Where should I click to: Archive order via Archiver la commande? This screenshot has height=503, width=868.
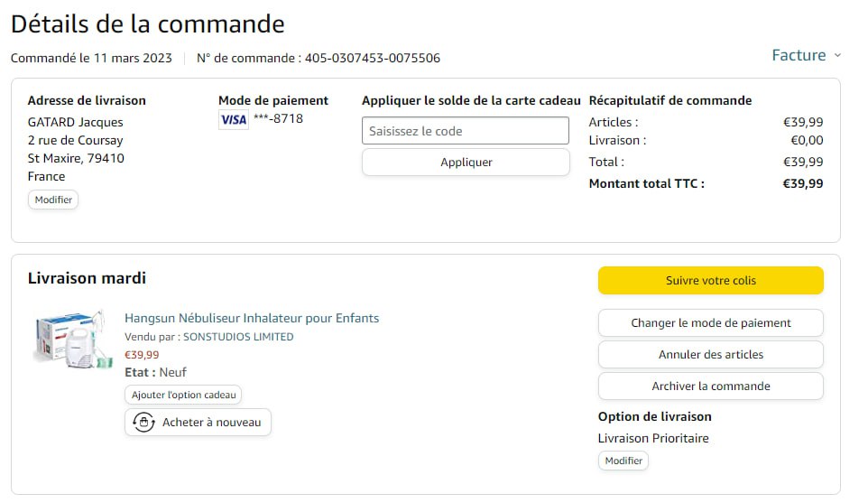pos(710,387)
